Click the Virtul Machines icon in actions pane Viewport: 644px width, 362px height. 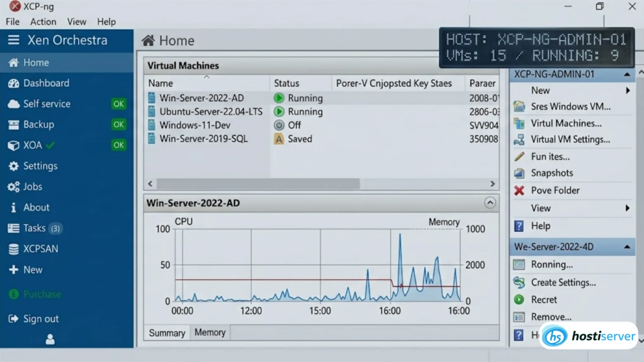coord(519,123)
